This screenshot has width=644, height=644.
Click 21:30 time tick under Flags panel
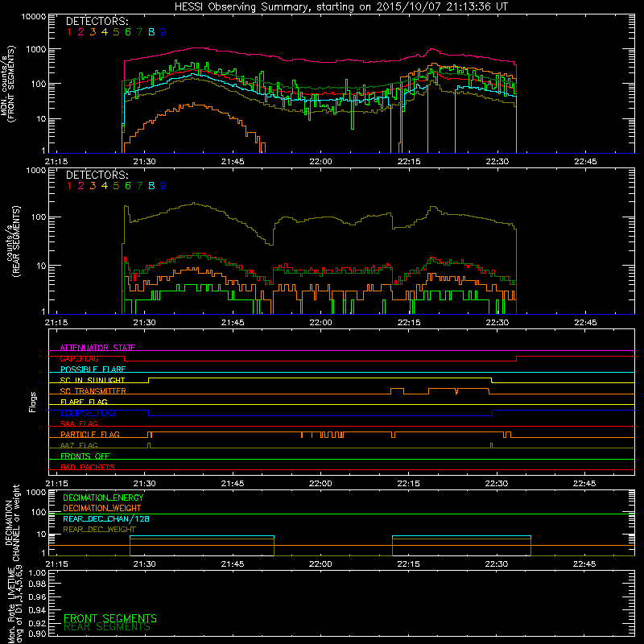(145, 484)
